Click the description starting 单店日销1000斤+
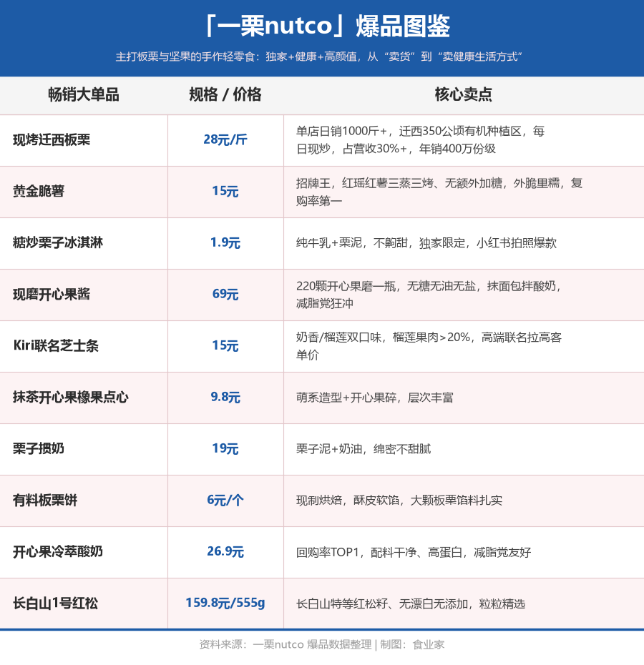Screen dimensions: 644x665 pyautogui.click(x=420, y=140)
